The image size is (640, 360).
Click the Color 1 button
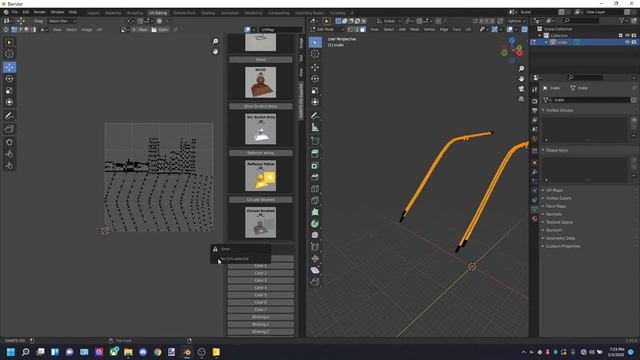click(x=260, y=266)
